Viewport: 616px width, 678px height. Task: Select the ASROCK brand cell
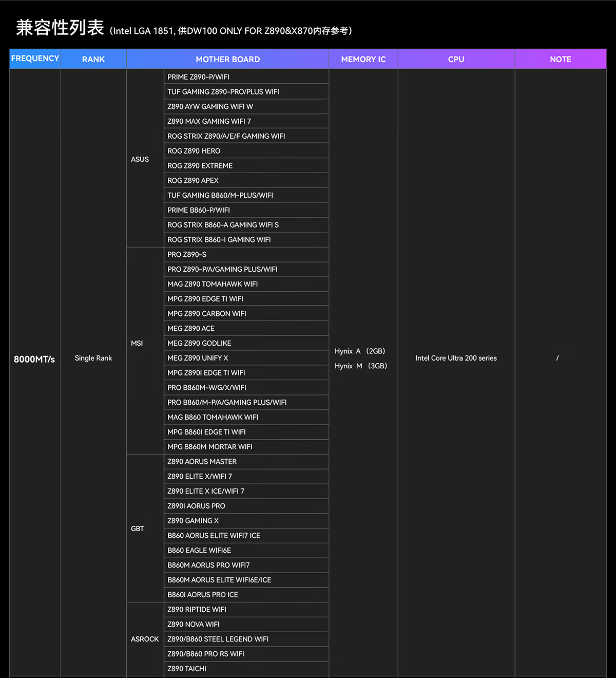coord(145,639)
